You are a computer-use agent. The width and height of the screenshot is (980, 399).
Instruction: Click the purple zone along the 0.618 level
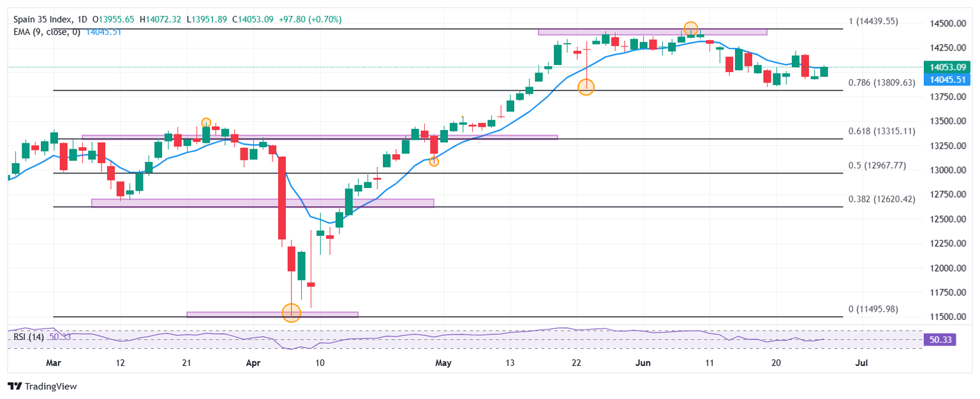tap(319, 136)
